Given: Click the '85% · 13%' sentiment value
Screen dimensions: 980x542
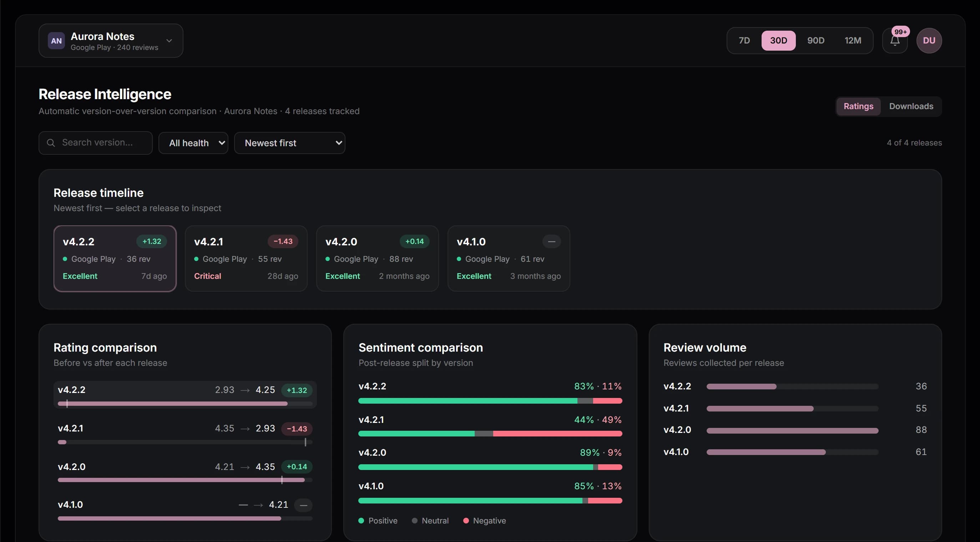Looking at the screenshot, I should pos(598,486).
